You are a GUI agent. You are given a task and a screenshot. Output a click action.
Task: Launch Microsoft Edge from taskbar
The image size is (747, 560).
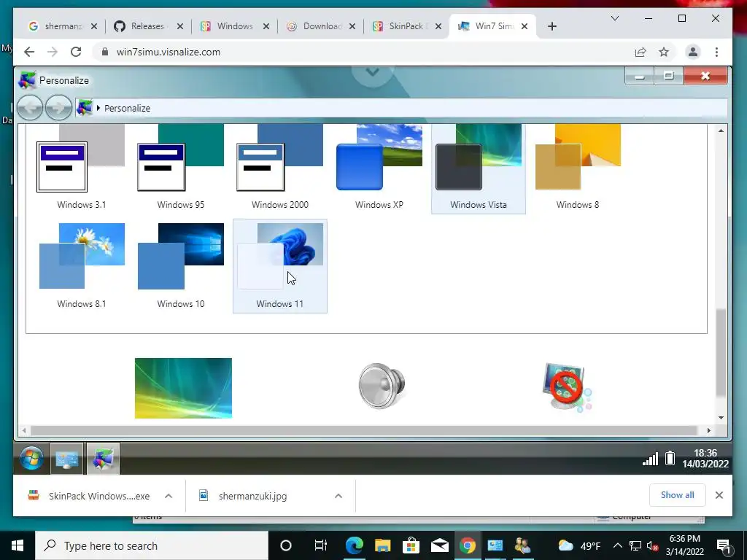click(354, 545)
